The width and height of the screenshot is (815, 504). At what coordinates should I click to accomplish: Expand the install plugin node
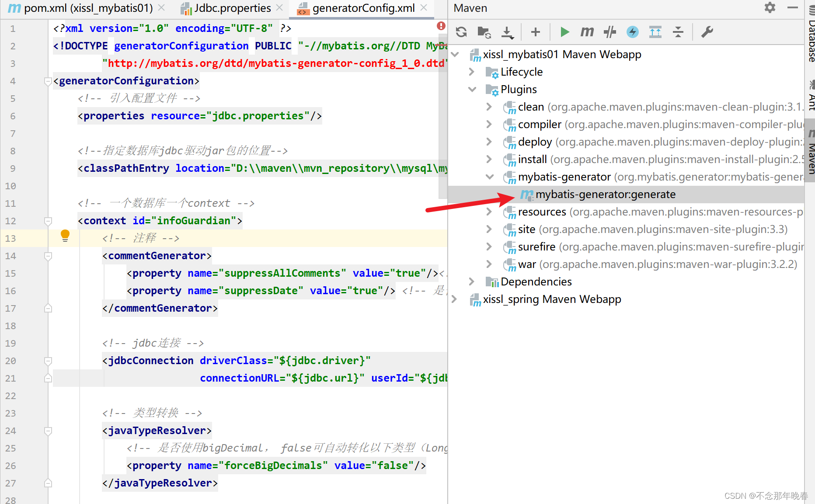click(x=489, y=159)
